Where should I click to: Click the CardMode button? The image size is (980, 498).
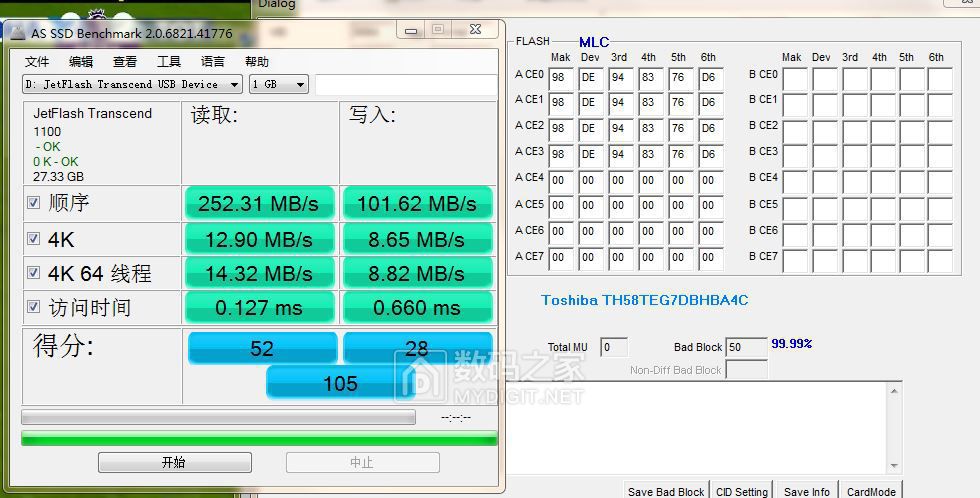871,491
